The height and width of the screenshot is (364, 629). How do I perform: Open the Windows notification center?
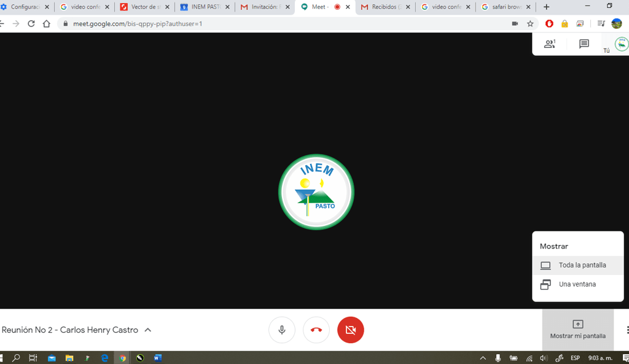coord(625,358)
